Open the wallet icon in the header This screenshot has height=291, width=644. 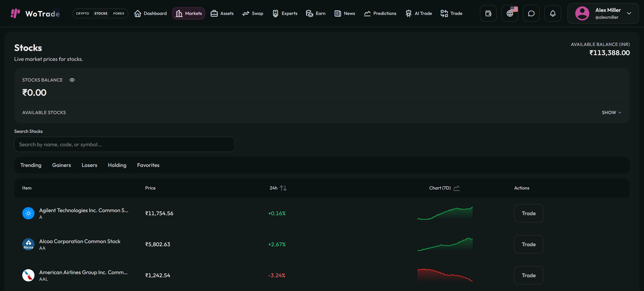488,13
